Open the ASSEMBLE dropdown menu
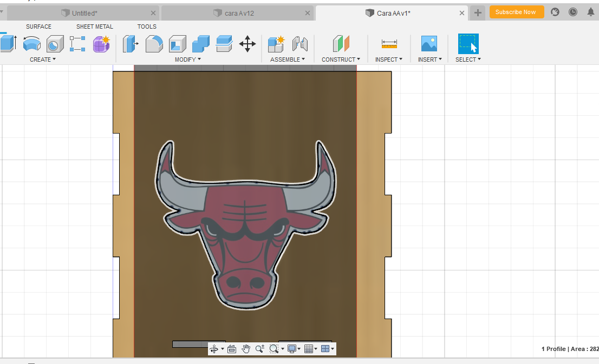The width and height of the screenshot is (599, 364). pyautogui.click(x=288, y=59)
